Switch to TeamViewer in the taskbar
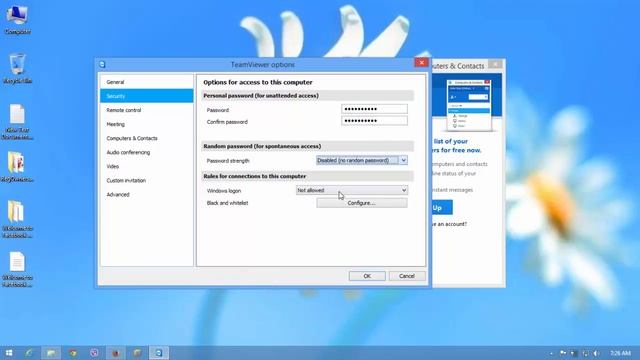 pyautogui.click(x=159, y=353)
